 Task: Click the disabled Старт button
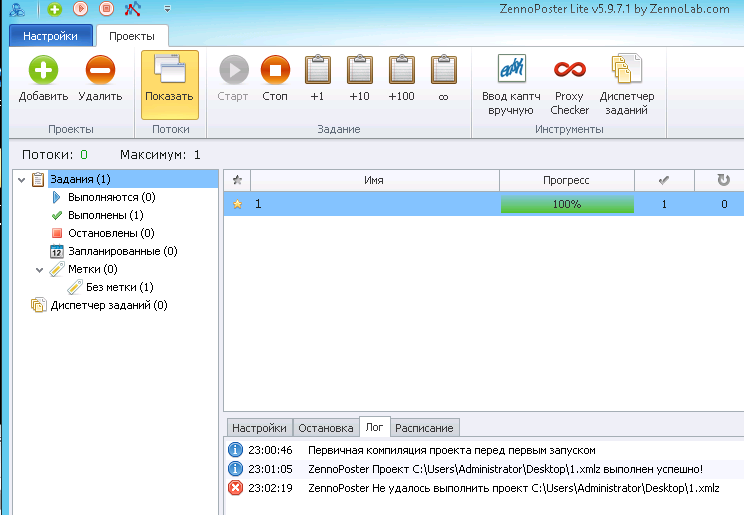click(233, 79)
